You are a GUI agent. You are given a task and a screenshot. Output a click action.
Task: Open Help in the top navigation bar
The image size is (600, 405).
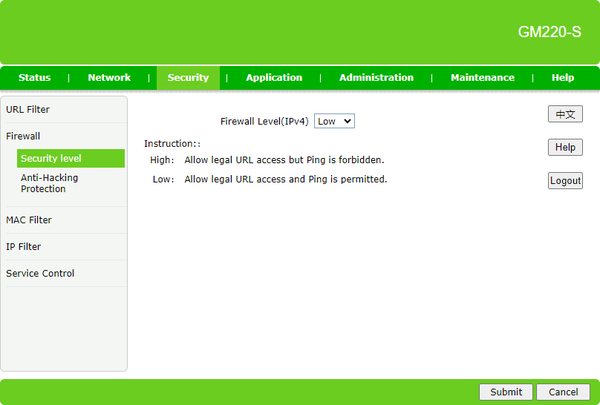563,78
